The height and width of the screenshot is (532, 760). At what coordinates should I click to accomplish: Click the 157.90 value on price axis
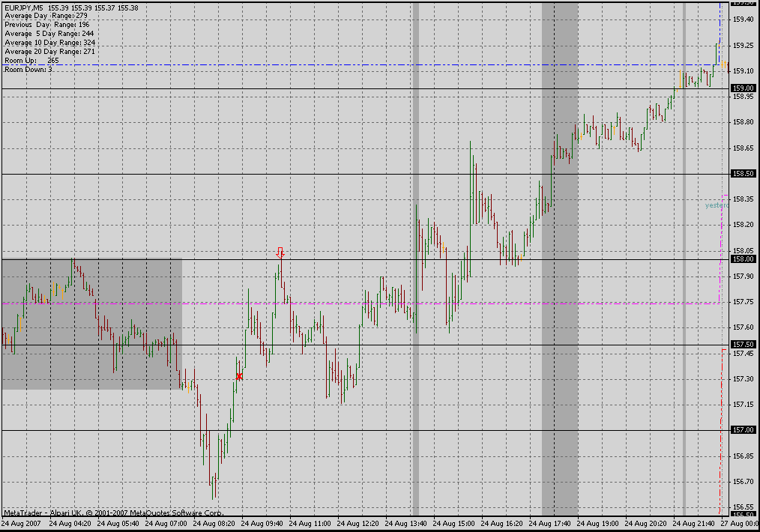pyautogui.click(x=743, y=276)
